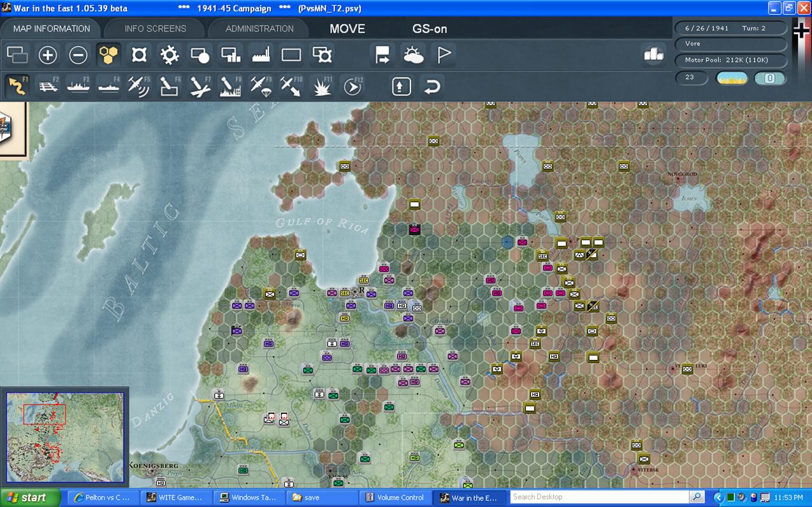Select F6 mode icon
The width and height of the screenshot is (812, 507).
170,85
